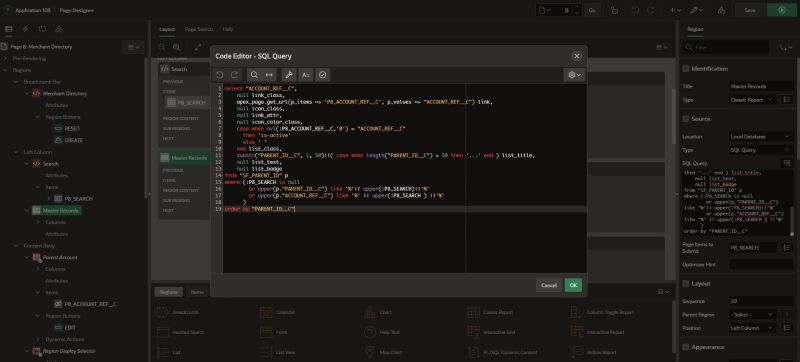Open the Create plus menu
Viewport: 800px width, 362px height.
click(675, 10)
